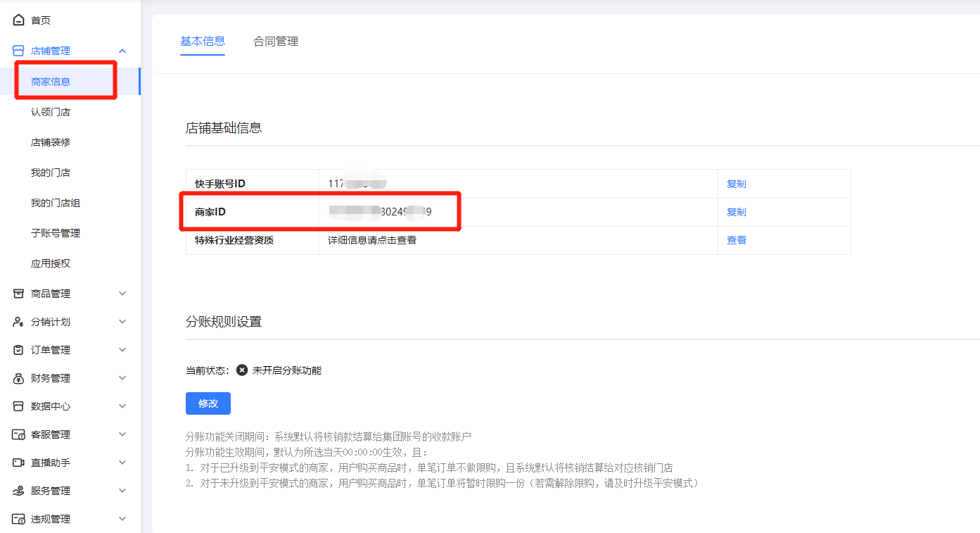Open 认领门店 in the sidebar
This screenshot has width=980, height=533.
[x=51, y=112]
